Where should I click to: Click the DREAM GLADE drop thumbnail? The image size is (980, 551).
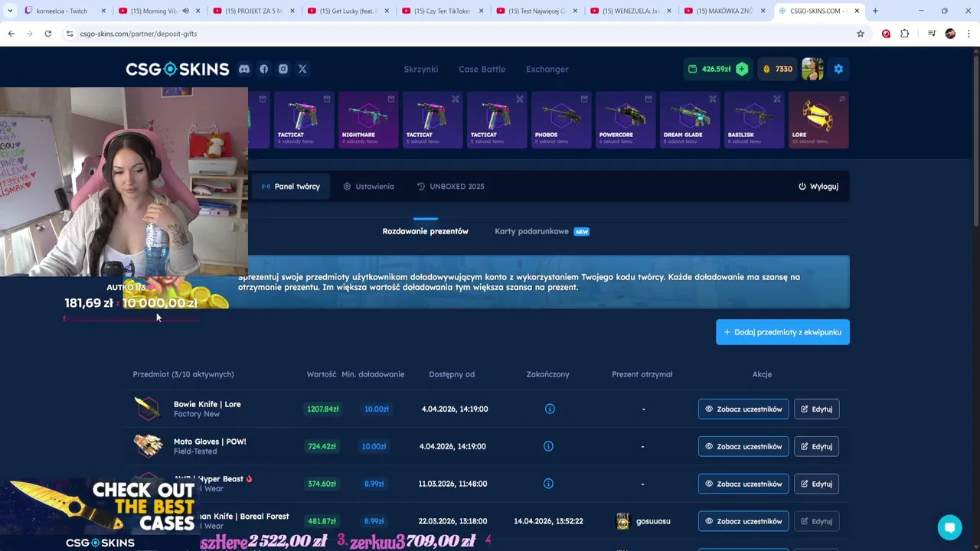pyautogui.click(x=690, y=120)
